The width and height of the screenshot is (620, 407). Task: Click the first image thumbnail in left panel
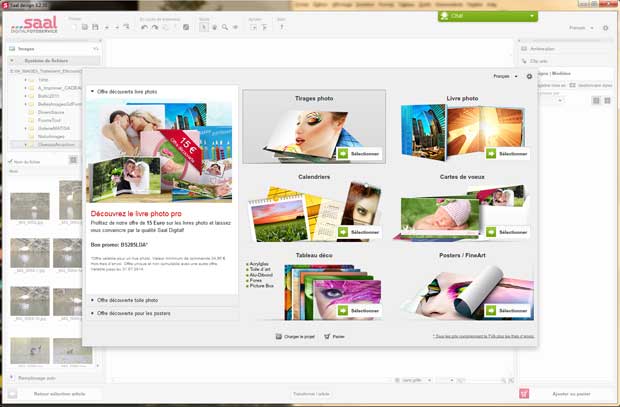tap(29, 203)
